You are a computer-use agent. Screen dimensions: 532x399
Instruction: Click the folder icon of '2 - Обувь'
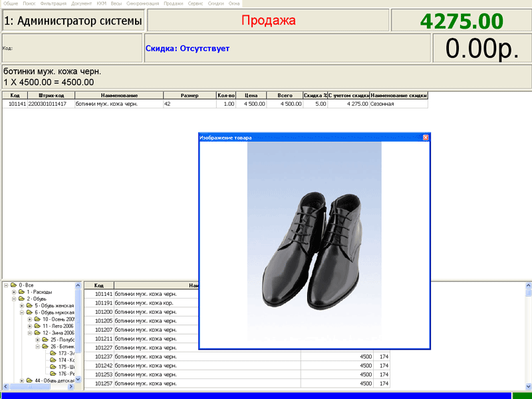(x=21, y=299)
